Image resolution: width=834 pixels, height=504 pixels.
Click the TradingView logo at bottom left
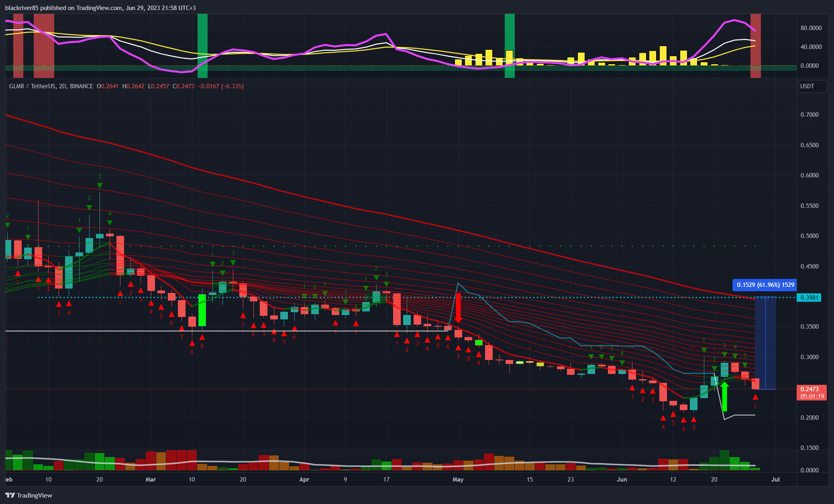pos(29,495)
